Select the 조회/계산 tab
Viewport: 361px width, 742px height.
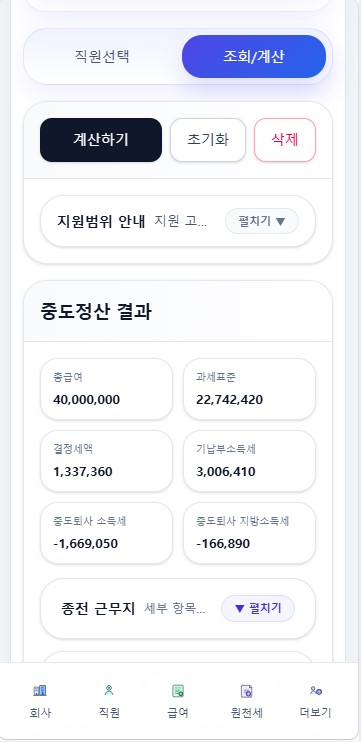254,57
